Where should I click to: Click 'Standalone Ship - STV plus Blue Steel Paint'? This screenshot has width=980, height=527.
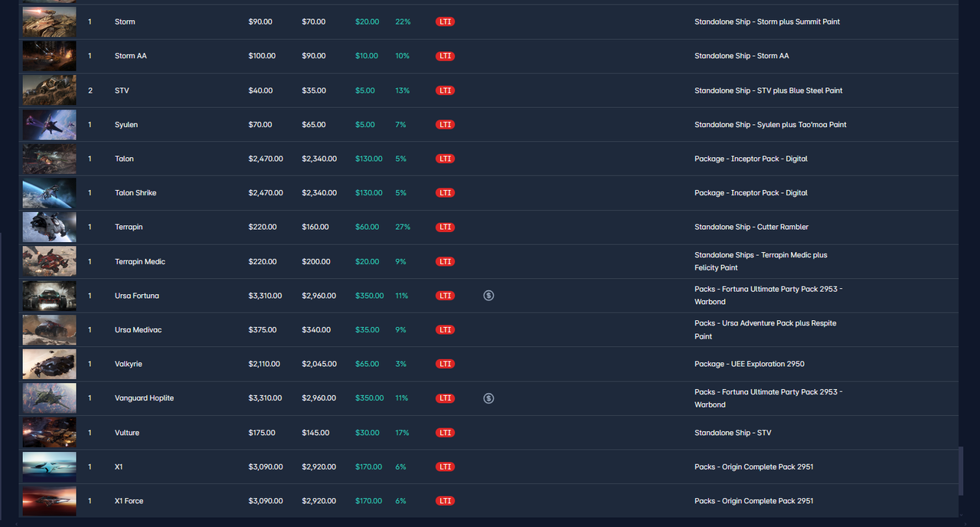tap(769, 90)
